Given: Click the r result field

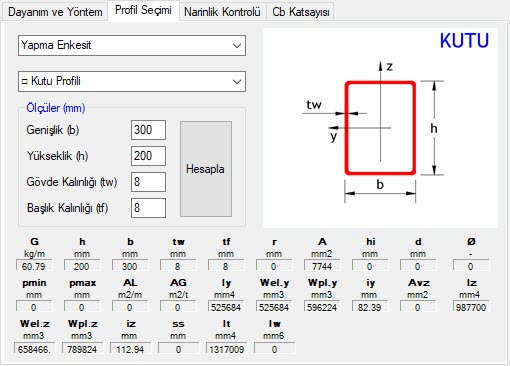Looking at the screenshot, I should (x=274, y=266).
